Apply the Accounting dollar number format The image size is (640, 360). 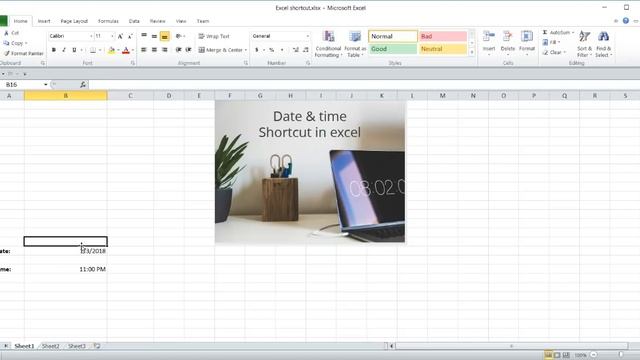tap(257, 50)
